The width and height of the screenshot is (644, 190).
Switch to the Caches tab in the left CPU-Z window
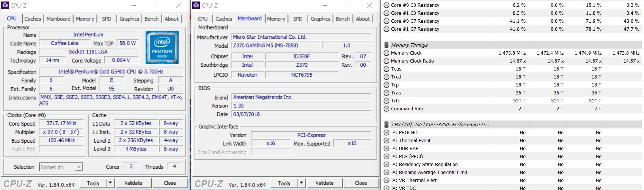coord(33,19)
